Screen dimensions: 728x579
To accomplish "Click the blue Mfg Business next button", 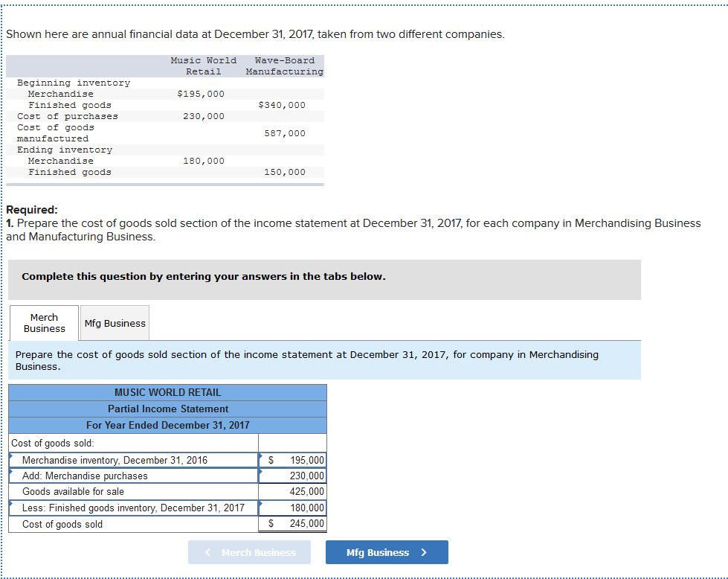I will pyautogui.click(x=387, y=552).
